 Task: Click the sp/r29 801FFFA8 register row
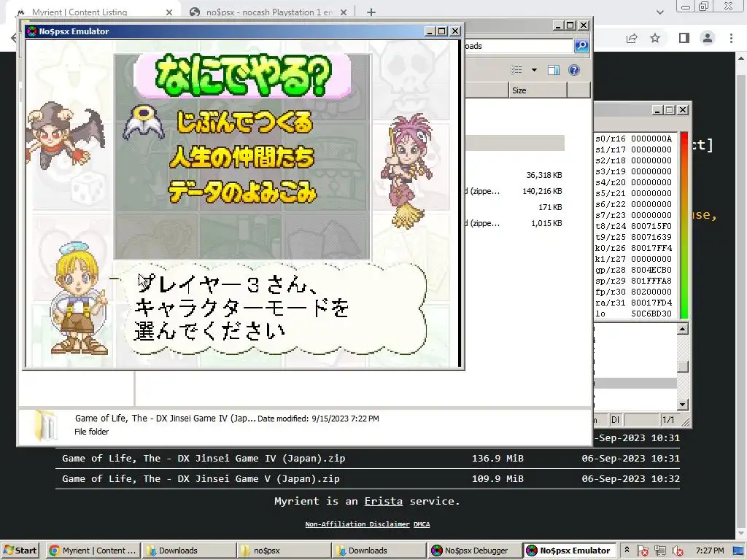pos(634,281)
